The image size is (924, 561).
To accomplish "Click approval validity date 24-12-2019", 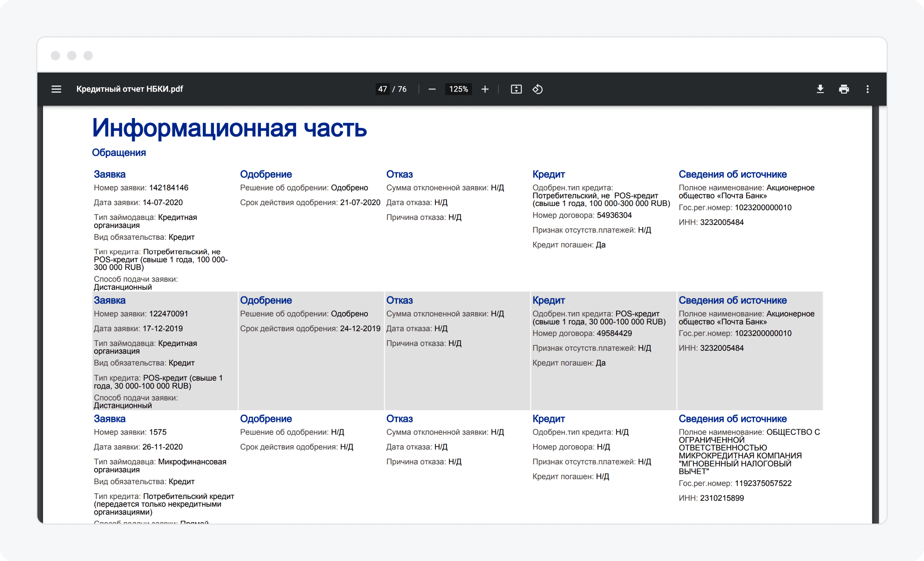I will point(360,328).
